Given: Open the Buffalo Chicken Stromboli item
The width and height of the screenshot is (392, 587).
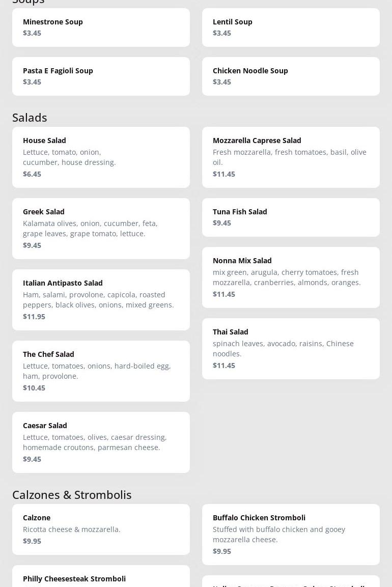Looking at the screenshot, I should tap(291, 535).
